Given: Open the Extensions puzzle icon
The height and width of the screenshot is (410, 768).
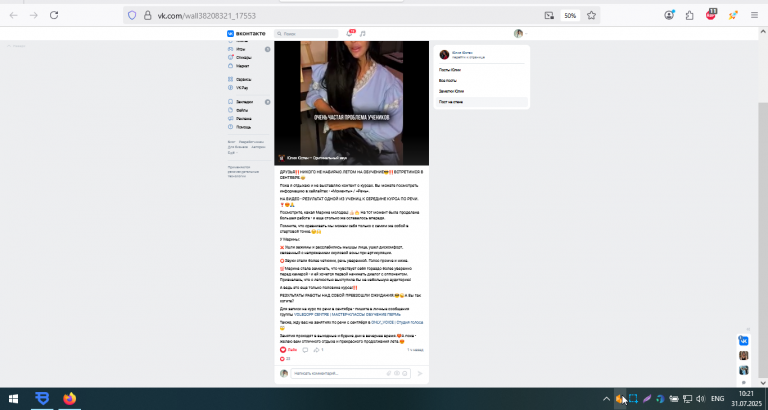Looking at the screenshot, I should pyautogui.click(x=690, y=15).
